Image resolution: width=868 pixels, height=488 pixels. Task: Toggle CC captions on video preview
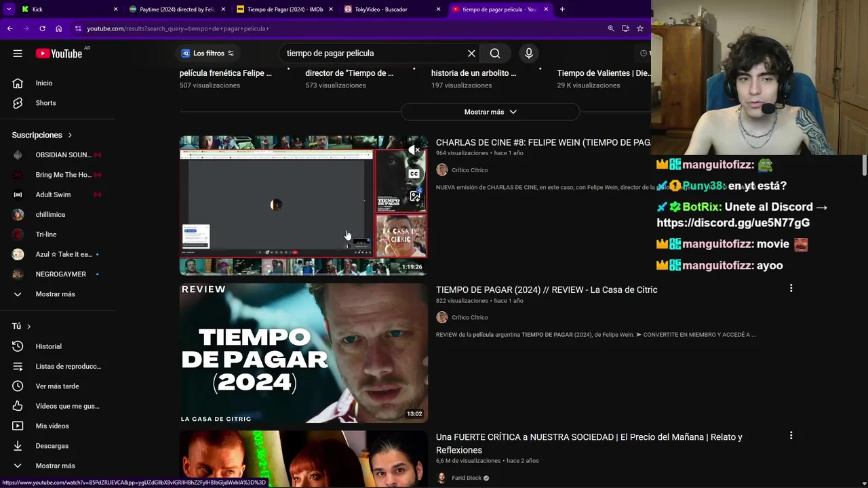click(x=414, y=174)
